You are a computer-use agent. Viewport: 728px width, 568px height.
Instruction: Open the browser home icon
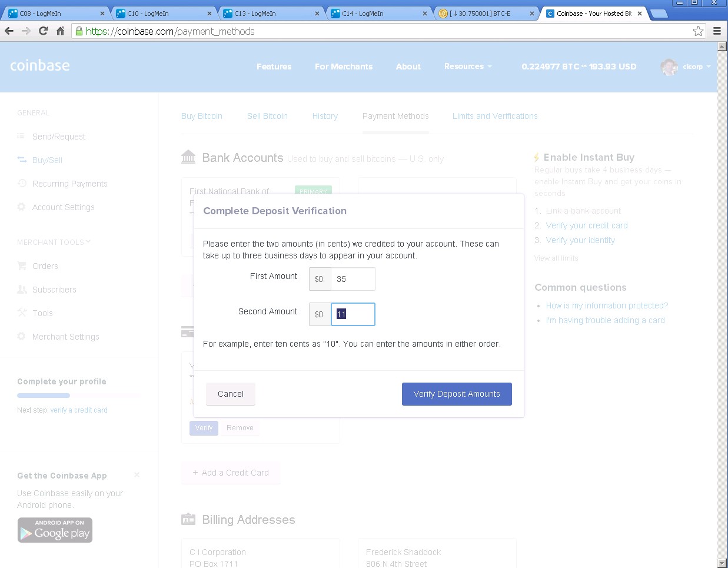(60, 31)
